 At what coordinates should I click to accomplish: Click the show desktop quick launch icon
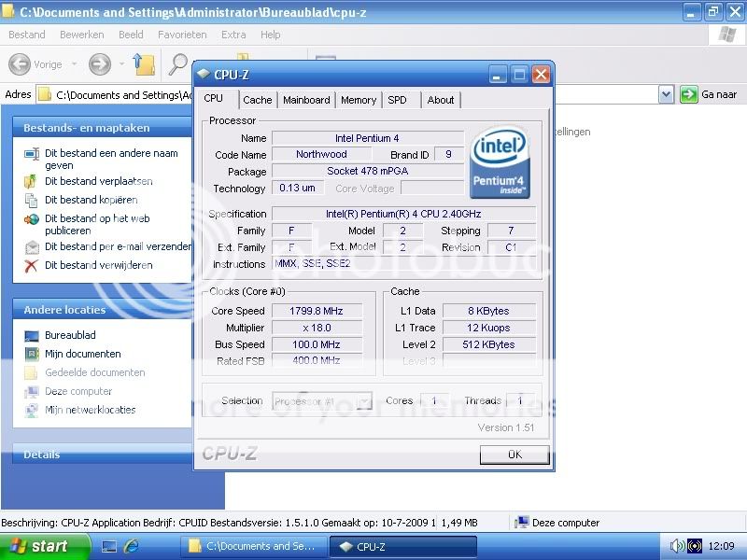click(108, 546)
